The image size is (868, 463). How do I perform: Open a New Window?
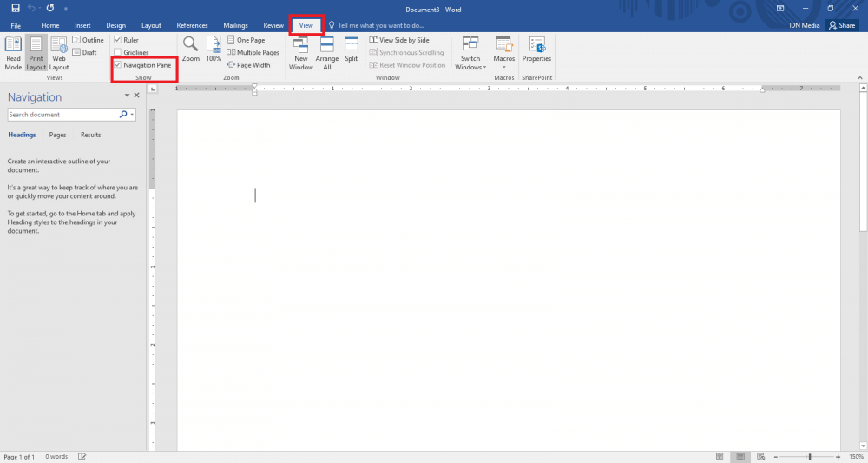click(x=301, y=53)
